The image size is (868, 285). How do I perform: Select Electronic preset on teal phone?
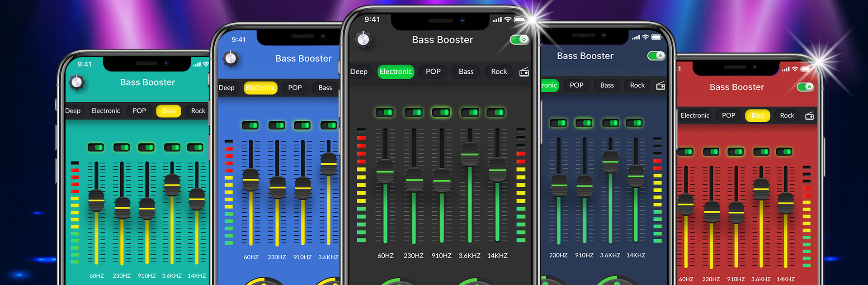click(x=105, y=111)
